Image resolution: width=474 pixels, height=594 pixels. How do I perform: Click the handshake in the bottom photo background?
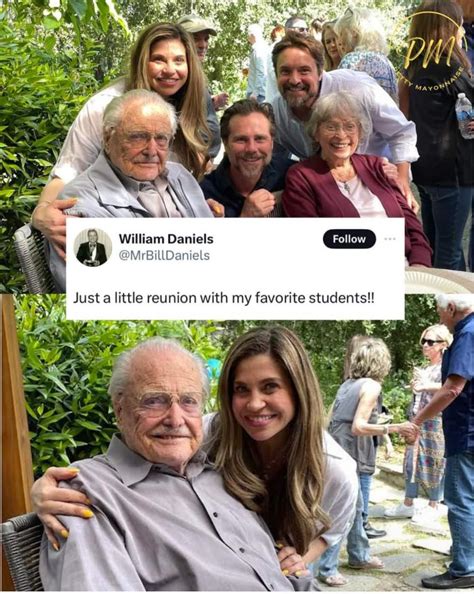[407, 429]
